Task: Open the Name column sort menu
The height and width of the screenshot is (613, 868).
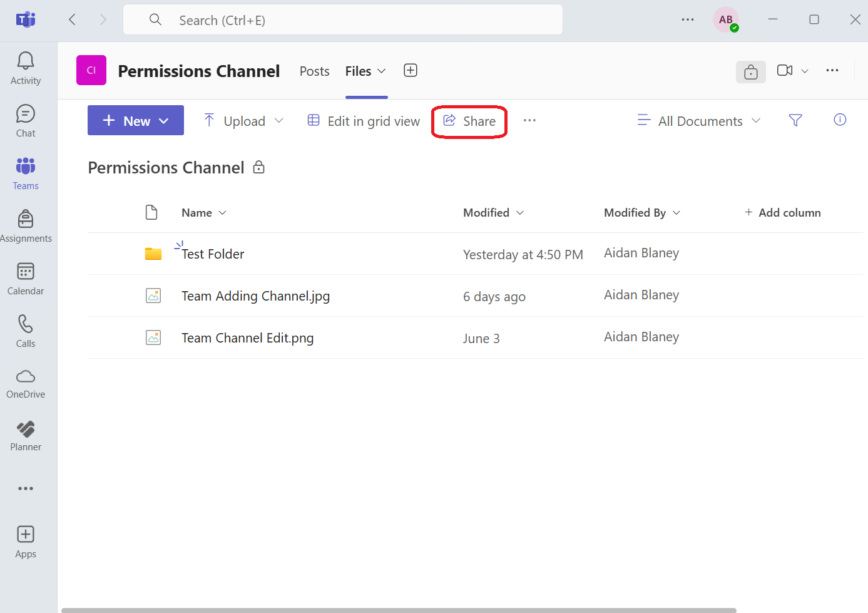Action: pos(204,213)
